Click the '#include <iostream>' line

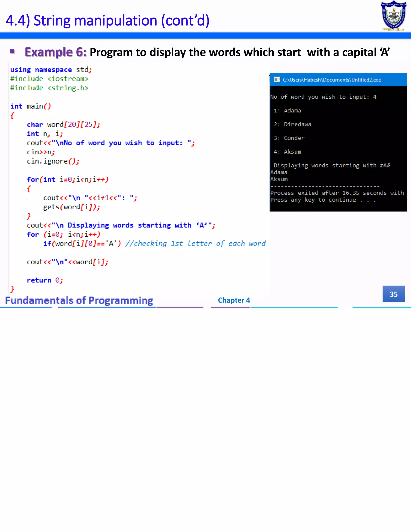point(49,79)
